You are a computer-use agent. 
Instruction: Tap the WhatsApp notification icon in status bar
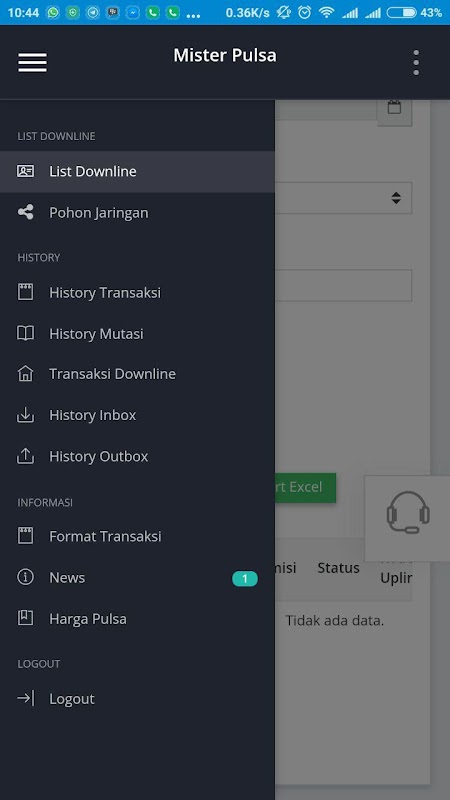point(53,13)
